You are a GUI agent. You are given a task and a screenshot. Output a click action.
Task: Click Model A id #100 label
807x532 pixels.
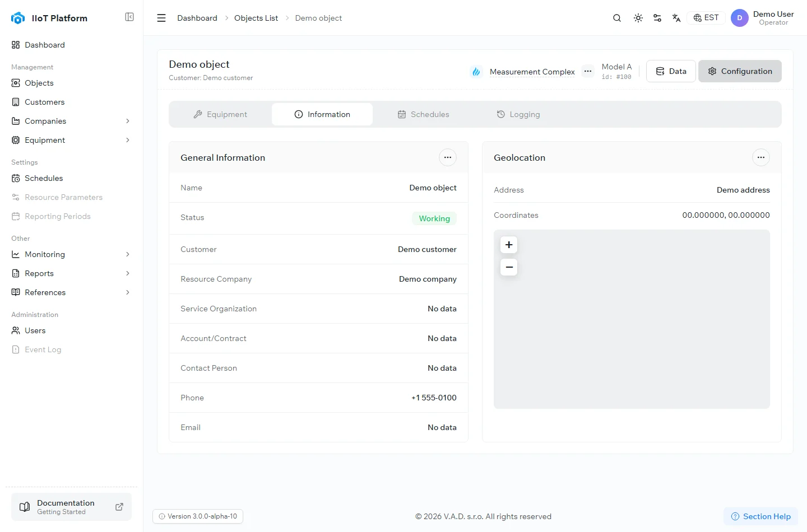(616, 71)
